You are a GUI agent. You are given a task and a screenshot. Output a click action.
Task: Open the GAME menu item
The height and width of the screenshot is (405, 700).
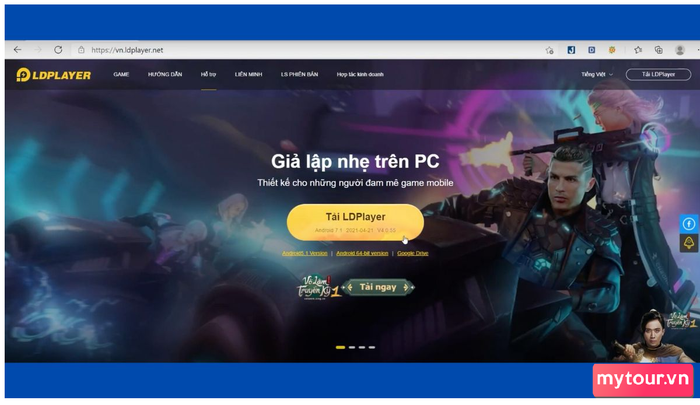coord(121,74)
